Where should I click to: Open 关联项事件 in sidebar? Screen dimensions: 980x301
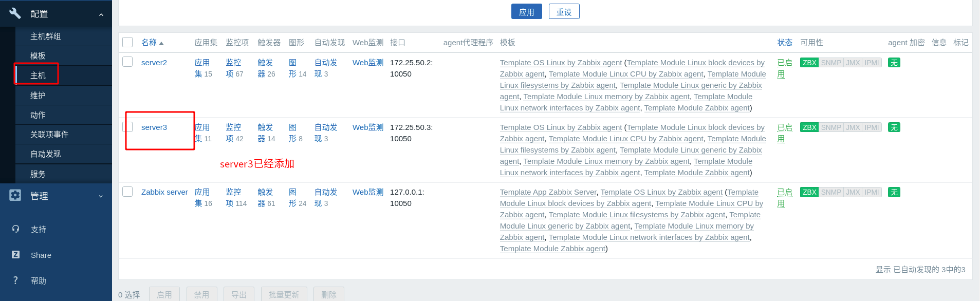coord(64,135)
